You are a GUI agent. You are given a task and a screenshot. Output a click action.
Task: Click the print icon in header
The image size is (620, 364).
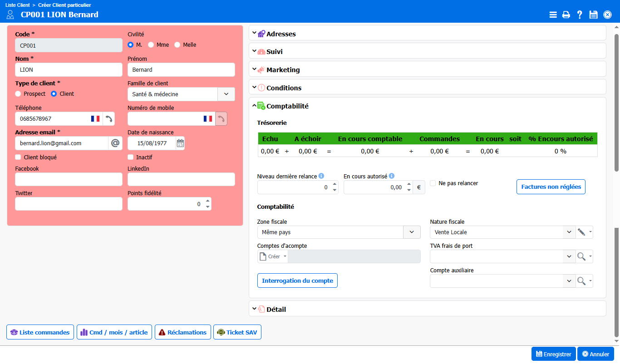click(566, 15)
